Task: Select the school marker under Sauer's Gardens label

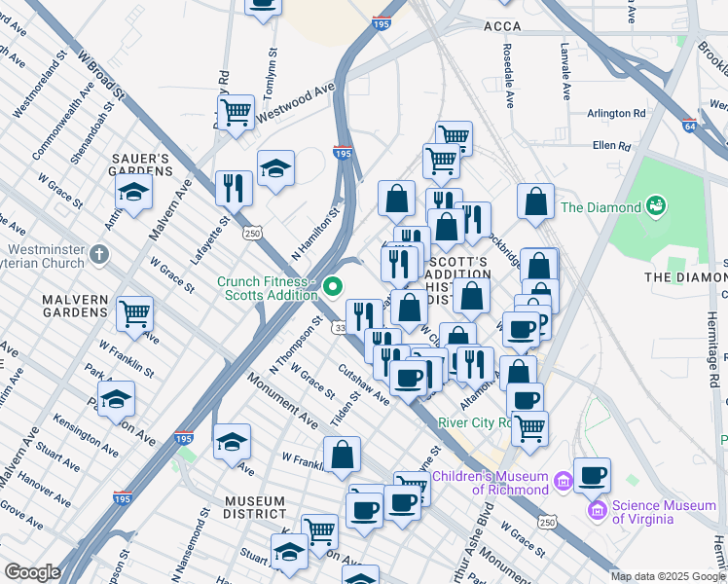Action: (x=133, y=193)
